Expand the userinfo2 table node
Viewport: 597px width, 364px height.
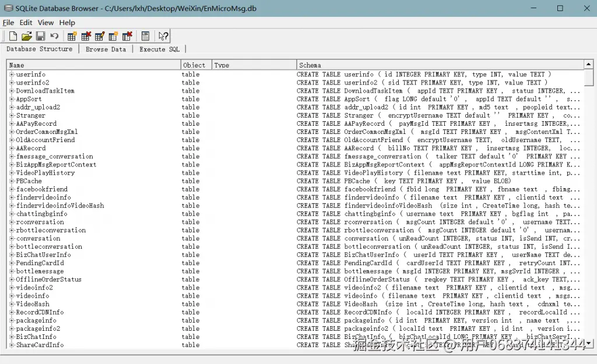pyautogui.click(x=12, y=83)
